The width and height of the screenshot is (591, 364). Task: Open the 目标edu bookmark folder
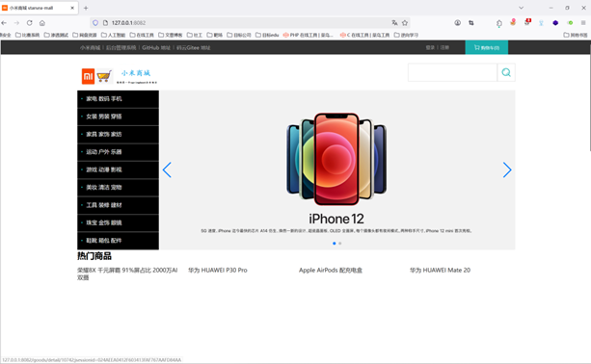pyautogui.click(x=267, y=35)
